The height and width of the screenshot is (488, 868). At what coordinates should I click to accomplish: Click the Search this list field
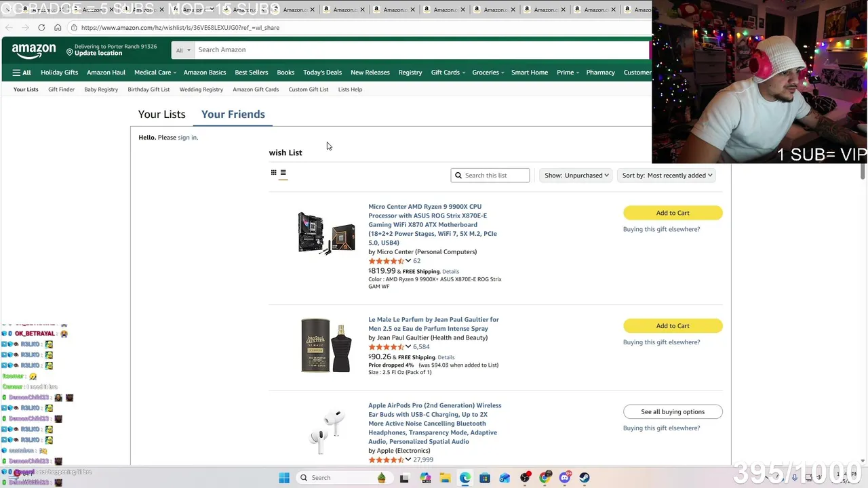490,176
